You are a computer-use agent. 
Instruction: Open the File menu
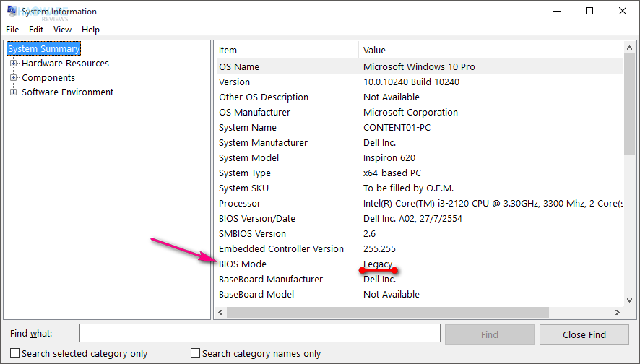click(x=12, y=30)
